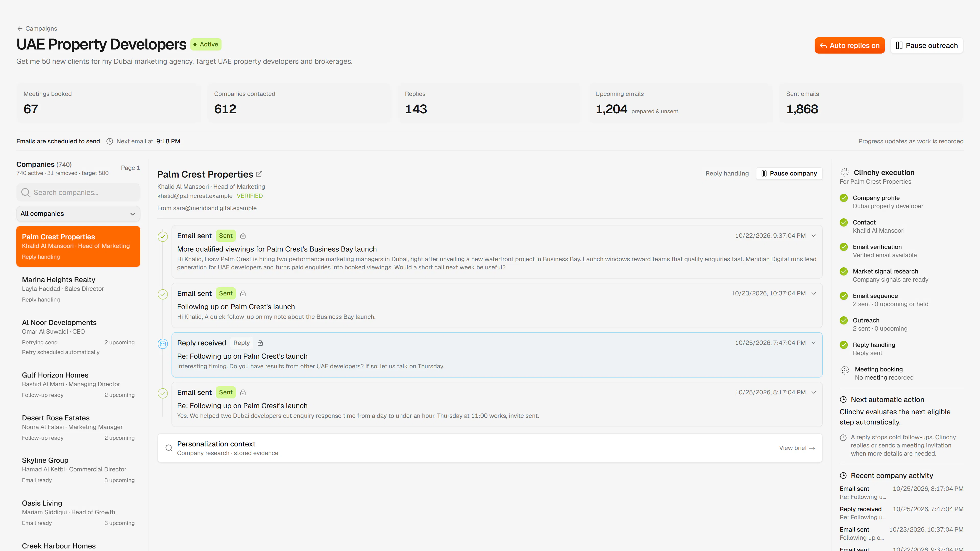
Task: Open Oasis Living entry
Action: 78,513
